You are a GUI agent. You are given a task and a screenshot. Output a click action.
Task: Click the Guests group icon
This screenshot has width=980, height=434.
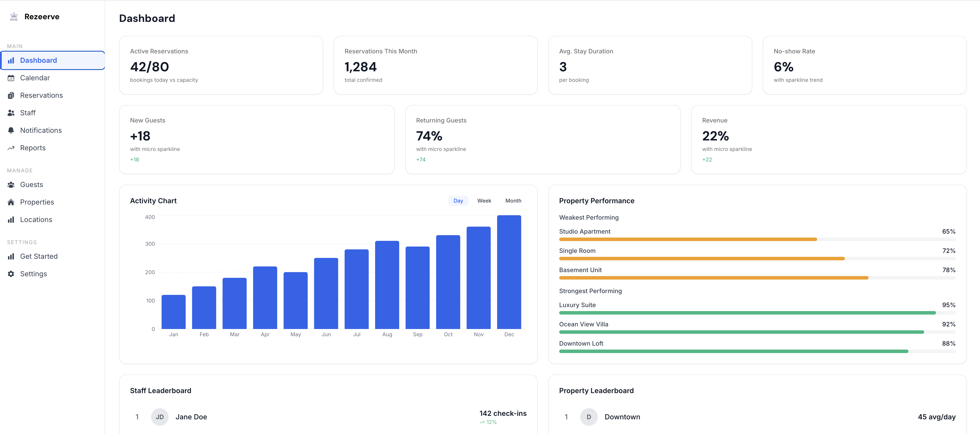[11, 185]
